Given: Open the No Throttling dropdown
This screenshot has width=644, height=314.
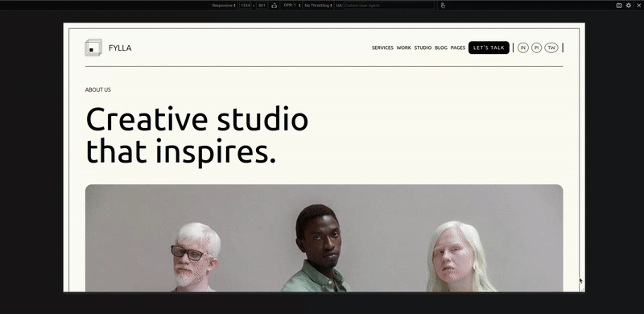Looking at the screenshot, I should pos(318,6).
